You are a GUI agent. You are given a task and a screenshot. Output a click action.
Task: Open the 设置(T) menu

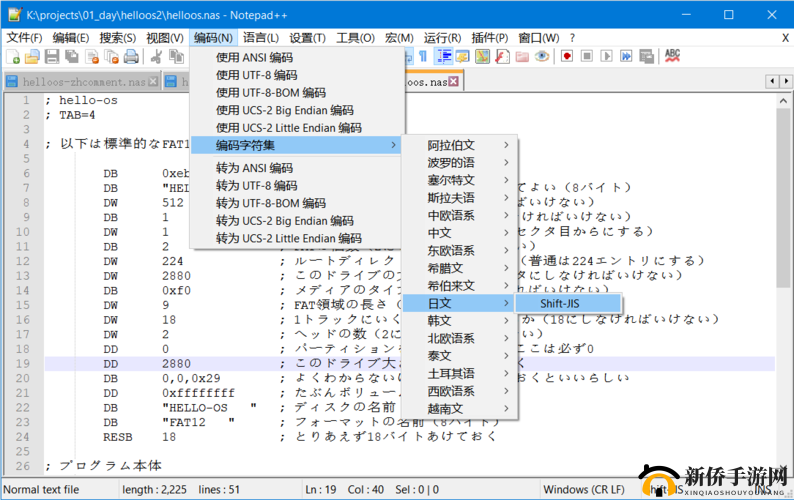[x=307, y=38]
